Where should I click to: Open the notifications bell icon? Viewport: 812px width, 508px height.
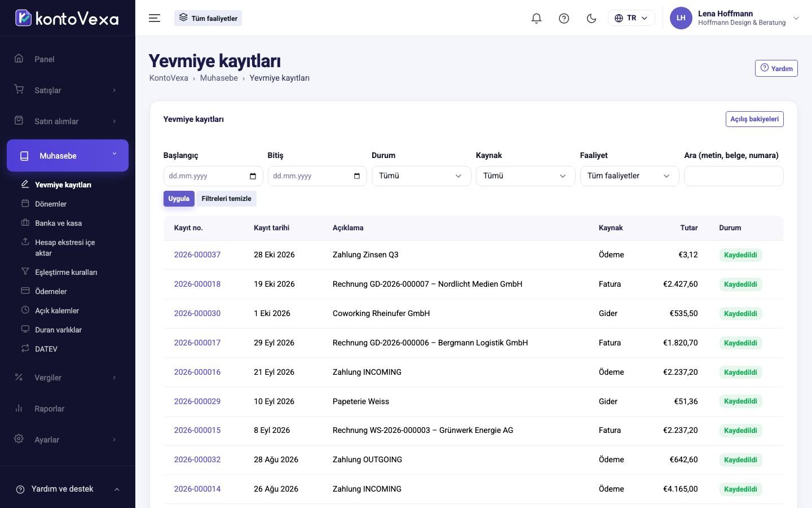coord(536,18)
